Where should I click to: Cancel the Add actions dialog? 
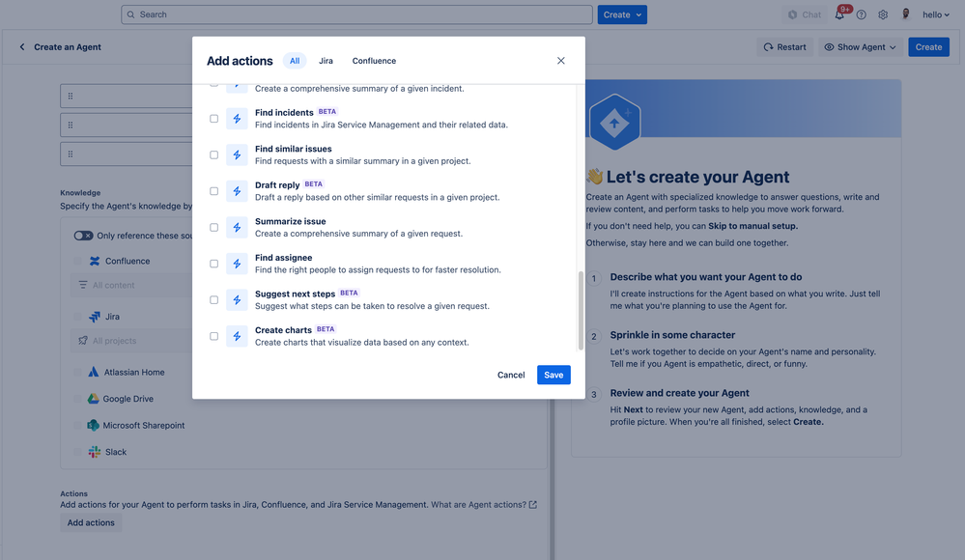511,375
